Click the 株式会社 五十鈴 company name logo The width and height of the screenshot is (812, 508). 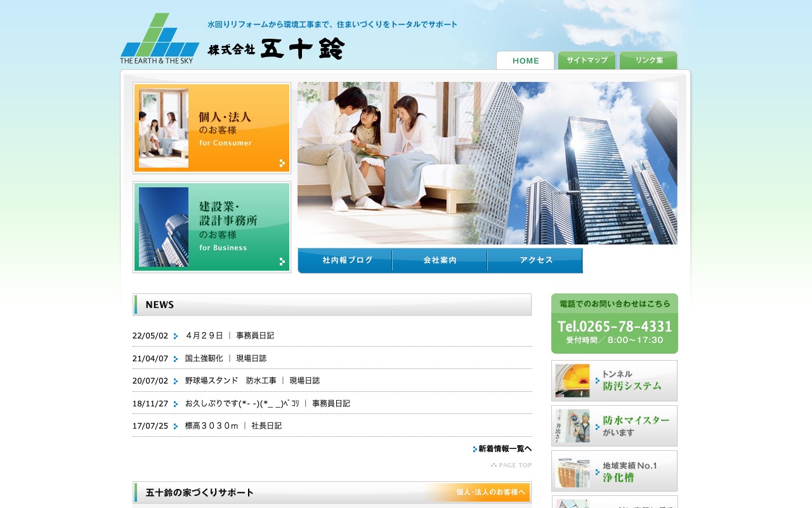pos(276,49)
